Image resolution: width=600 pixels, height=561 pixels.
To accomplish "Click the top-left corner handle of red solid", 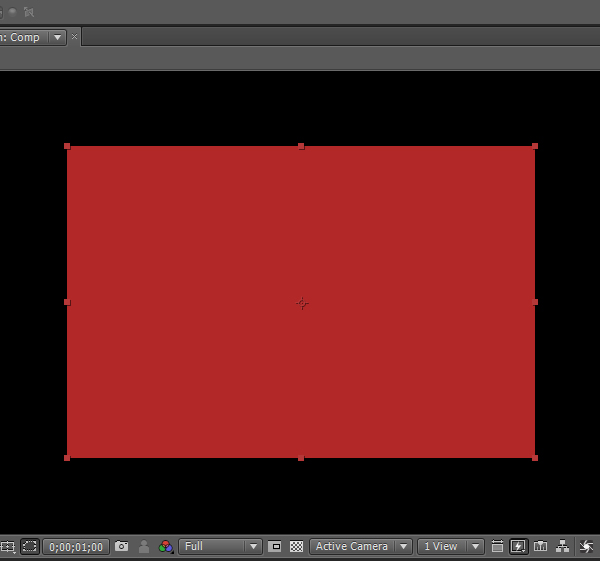I will point(67,146).
